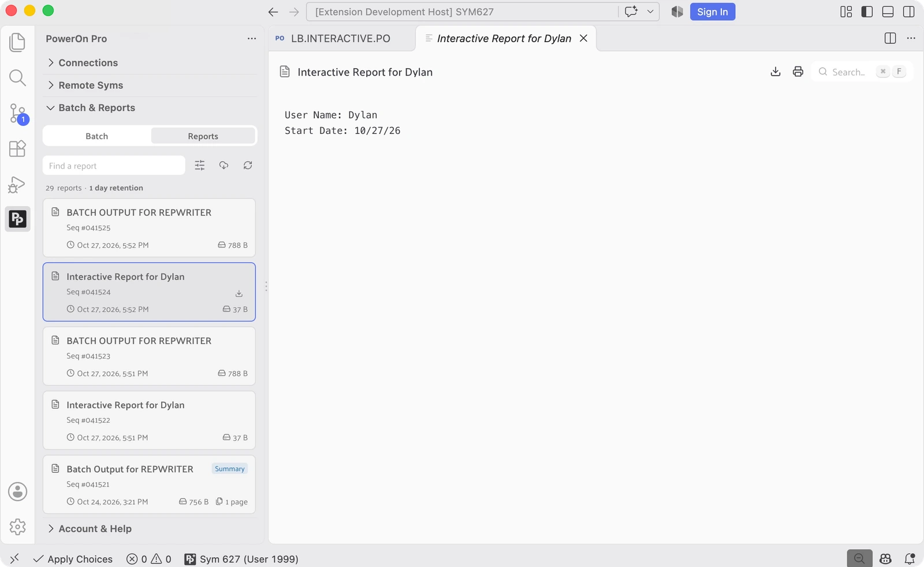Open Run and Debug view
The width and height of the screenshot is (924, 567).
(17, 185)
